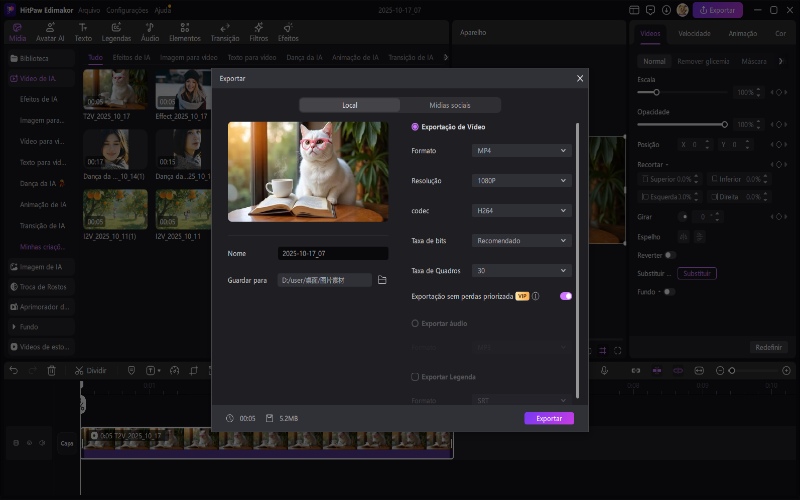Select the Exportar áudio radio option

415,323
